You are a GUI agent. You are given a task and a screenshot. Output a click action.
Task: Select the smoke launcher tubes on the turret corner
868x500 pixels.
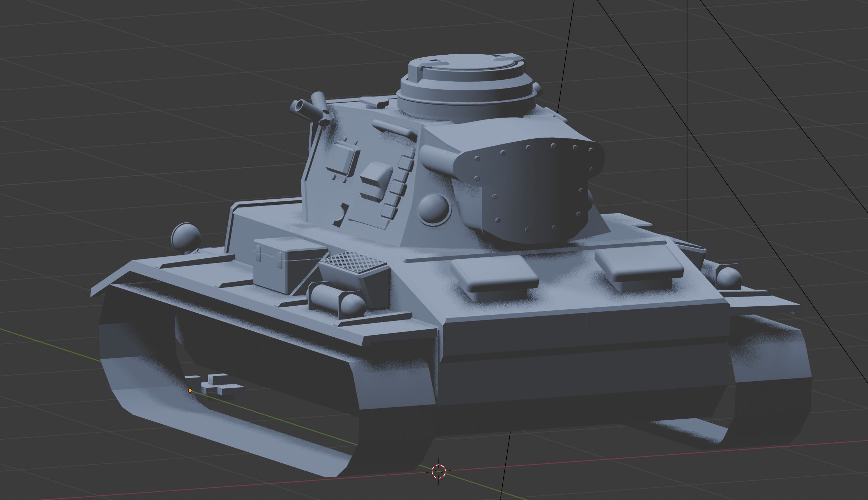(x=312, y=109)
